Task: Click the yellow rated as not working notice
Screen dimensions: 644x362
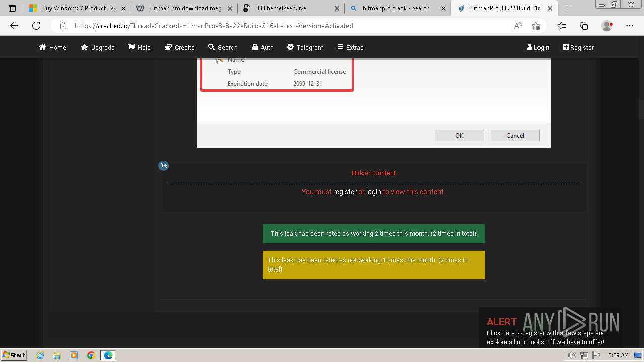Action: 374,265
